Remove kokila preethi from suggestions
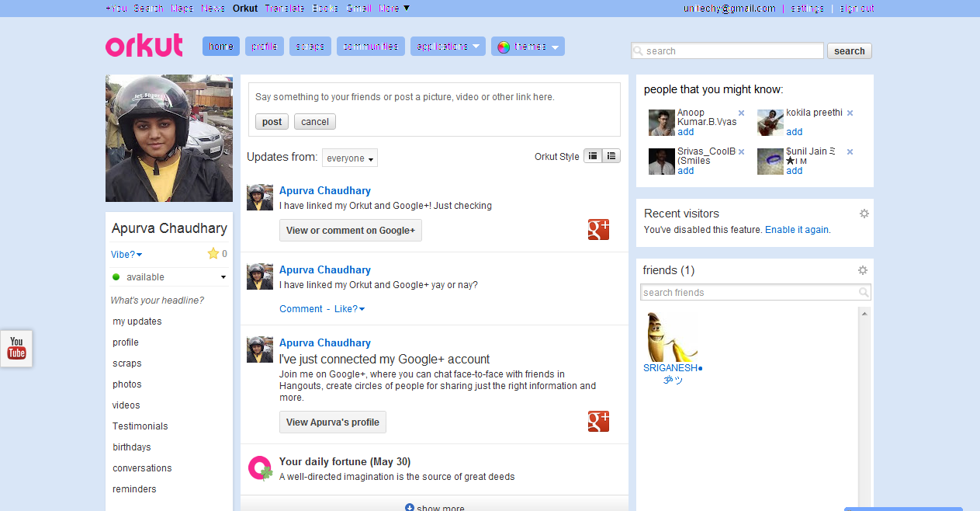The height and width of the screenshot is (511, 980). [x=850, y=112]
